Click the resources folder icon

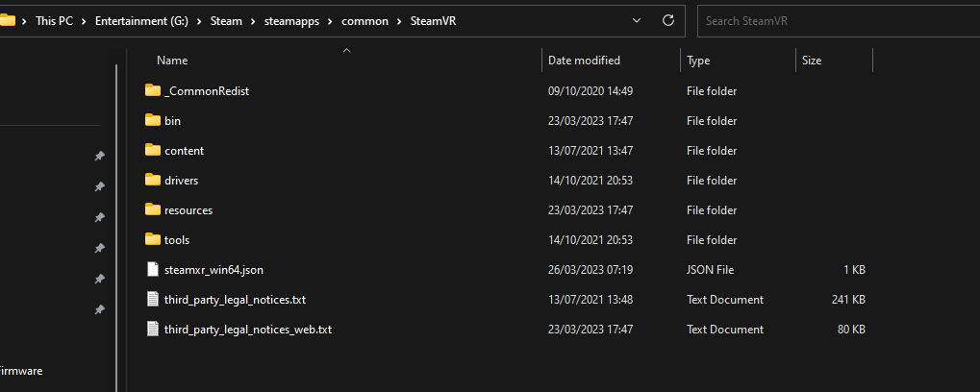point(153,209)
